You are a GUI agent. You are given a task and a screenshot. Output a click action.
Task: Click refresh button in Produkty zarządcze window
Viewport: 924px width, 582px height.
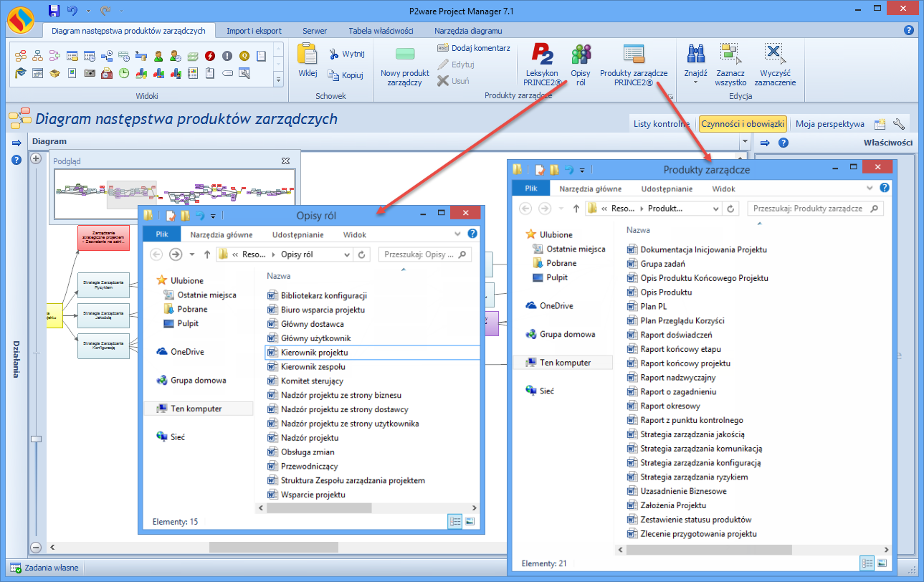[730, 209]
